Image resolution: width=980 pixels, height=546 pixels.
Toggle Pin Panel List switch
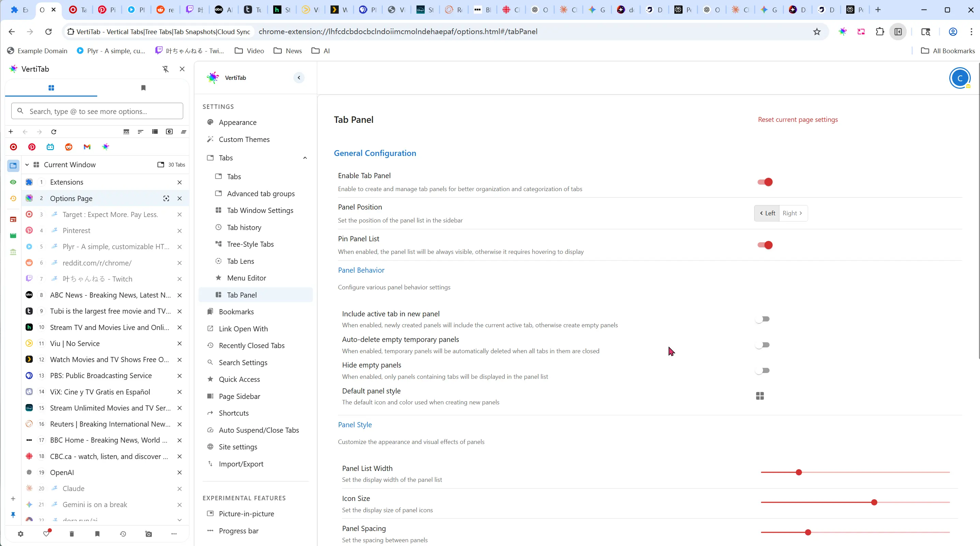point(765,245)
